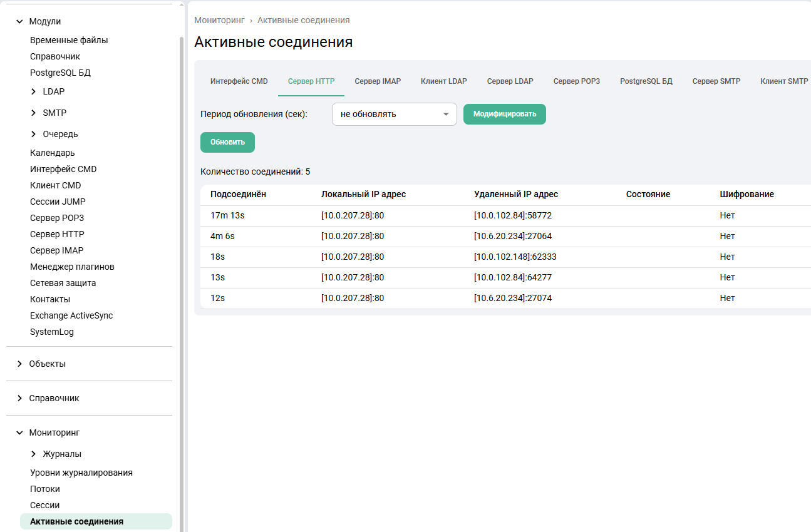Open Exchange ActiveSync module

coord(71,315)
